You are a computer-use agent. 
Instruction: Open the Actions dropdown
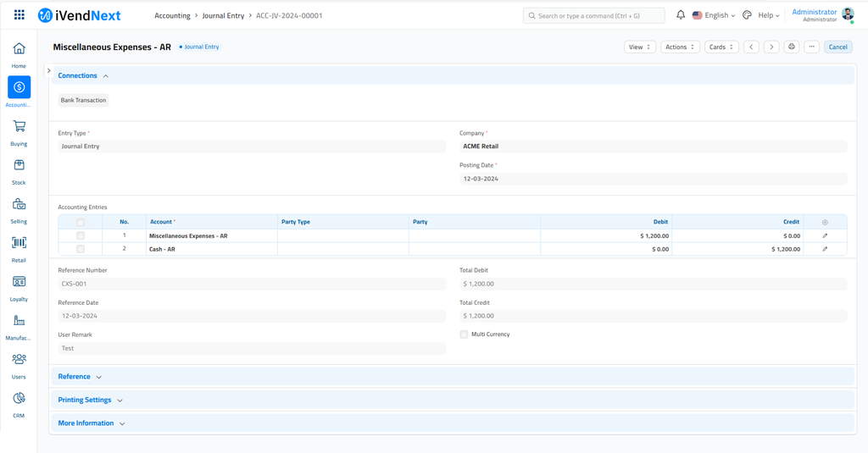point(680,47)
